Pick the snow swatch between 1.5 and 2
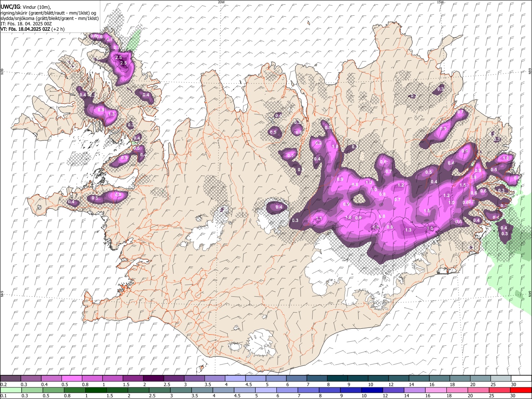 pos(133,379)
